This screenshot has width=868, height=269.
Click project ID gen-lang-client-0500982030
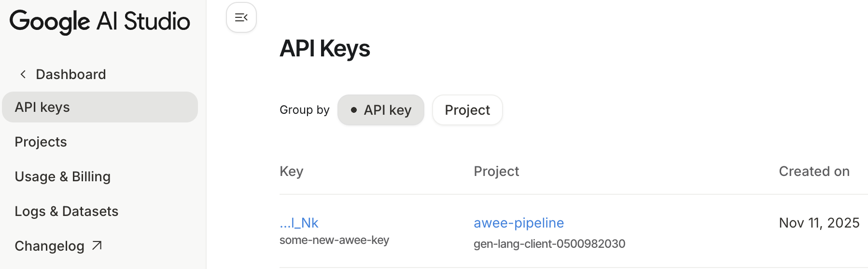(549, 244)
